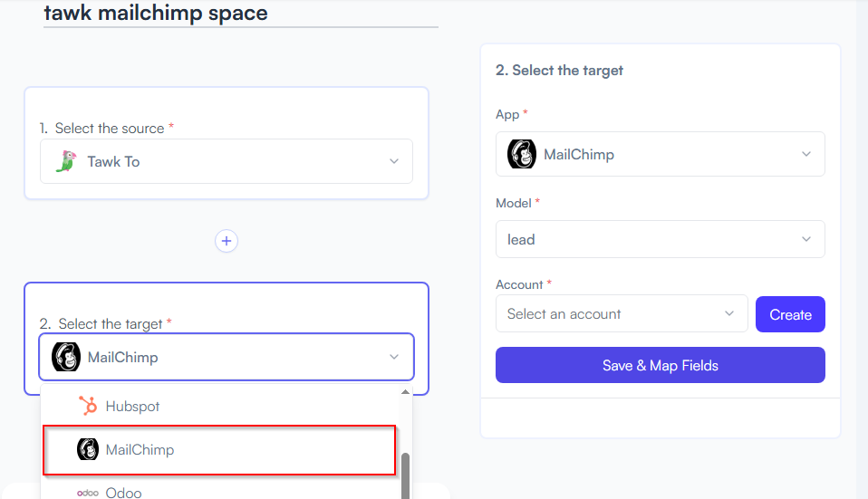This screenshot has width=868, height=499.
Task: Click the Create account button
Action: (790, 314)
